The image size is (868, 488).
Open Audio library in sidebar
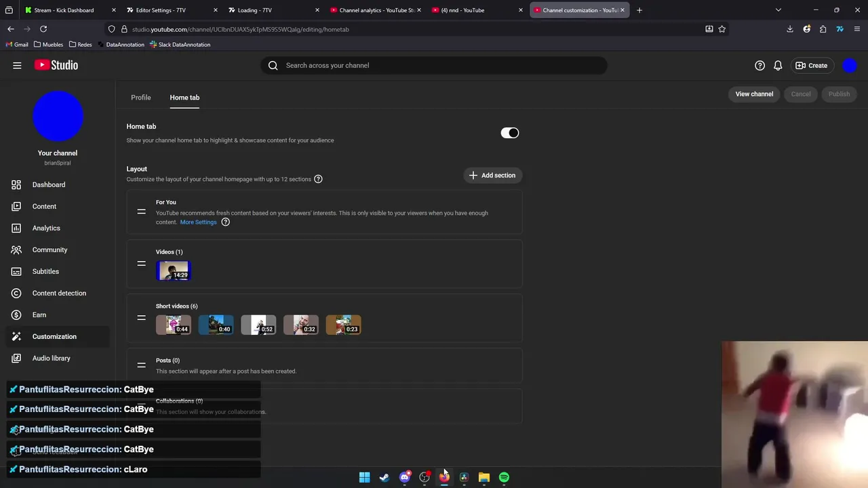click(58, 358)
